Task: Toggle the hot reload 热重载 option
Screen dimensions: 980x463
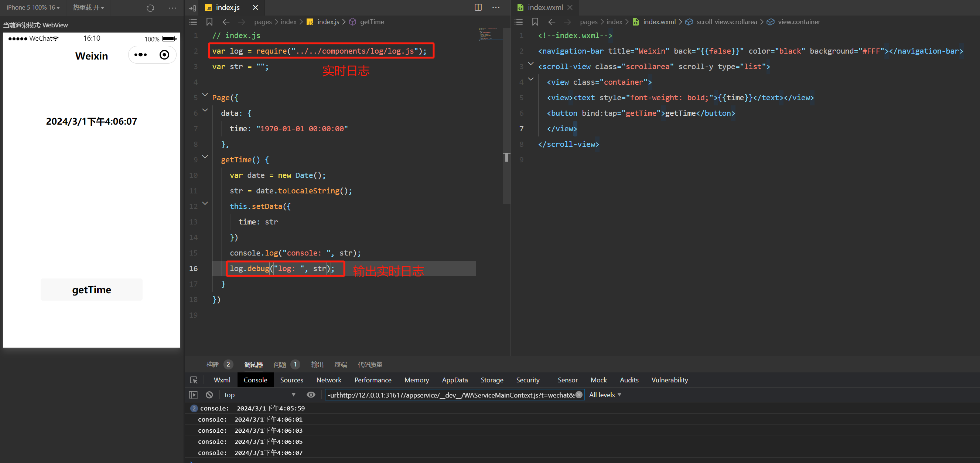Action: tap(88, 8)
